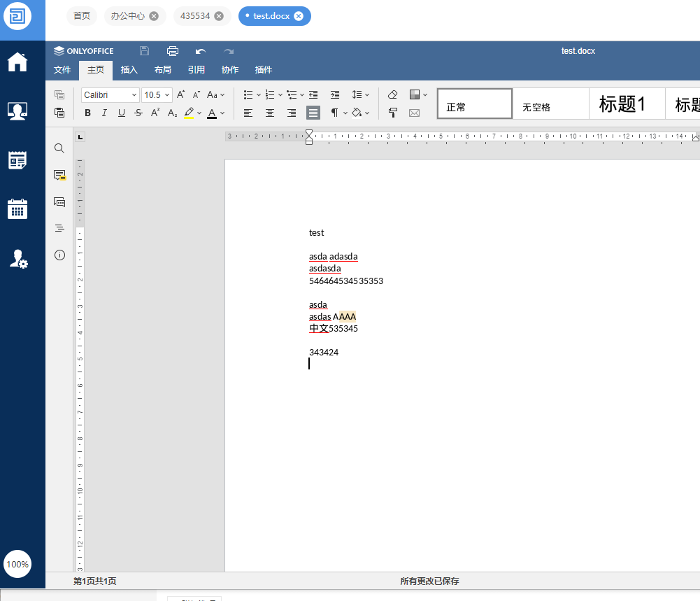
Task: Click the clear style eraser icon
Action: point(392,94)
